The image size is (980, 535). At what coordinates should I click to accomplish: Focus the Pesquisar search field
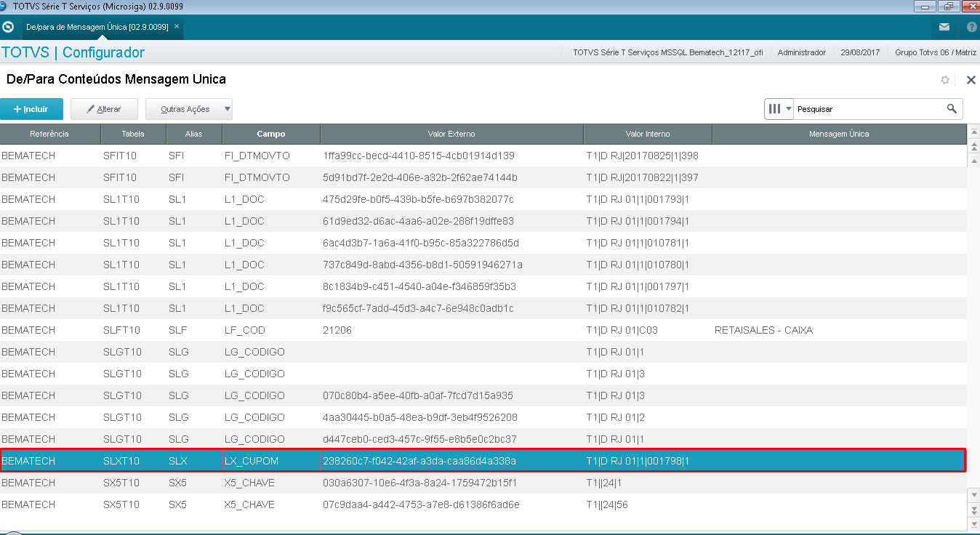tap(869, 109)
